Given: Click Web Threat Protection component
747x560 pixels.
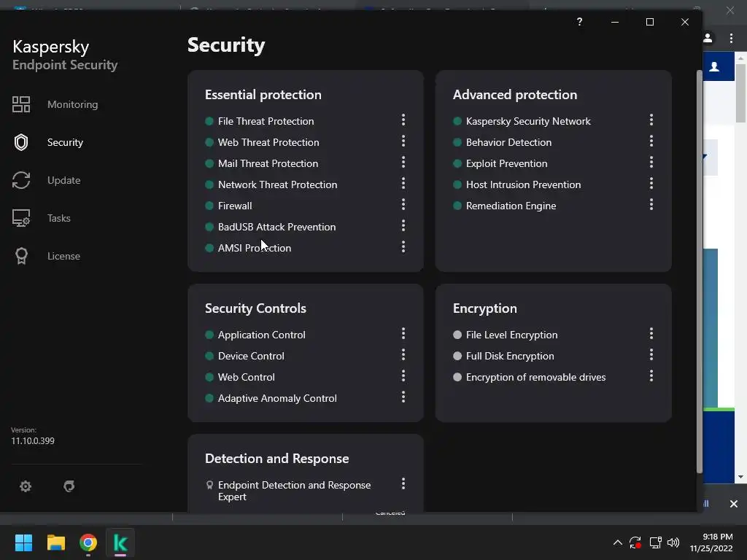Looking at the screenshot, I should (x=268, y=142).
